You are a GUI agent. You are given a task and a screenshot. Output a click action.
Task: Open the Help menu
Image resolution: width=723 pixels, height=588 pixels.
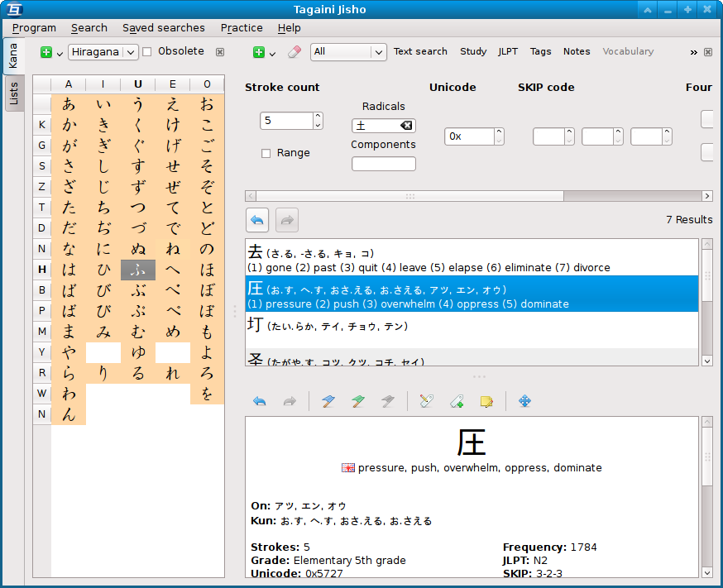(289, 28)
